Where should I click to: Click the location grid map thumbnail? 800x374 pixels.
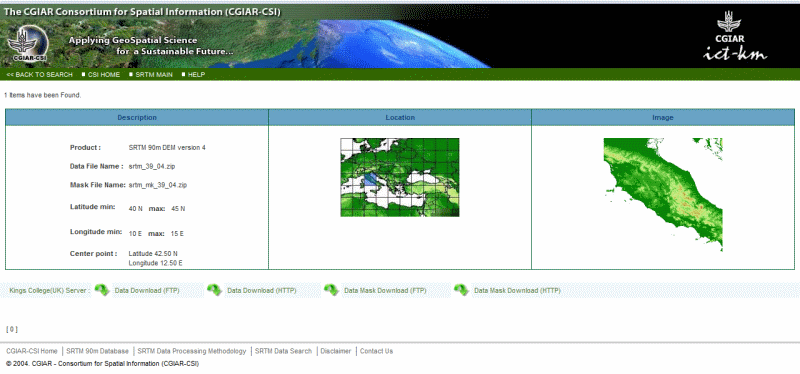click(x=400, y=177)
